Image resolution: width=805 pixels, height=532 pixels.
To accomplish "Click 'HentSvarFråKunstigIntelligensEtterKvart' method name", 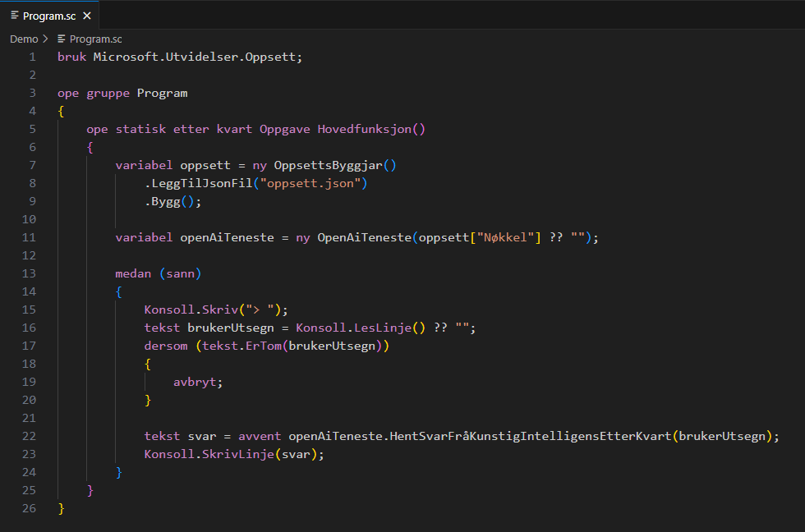I will pos(531,436).
